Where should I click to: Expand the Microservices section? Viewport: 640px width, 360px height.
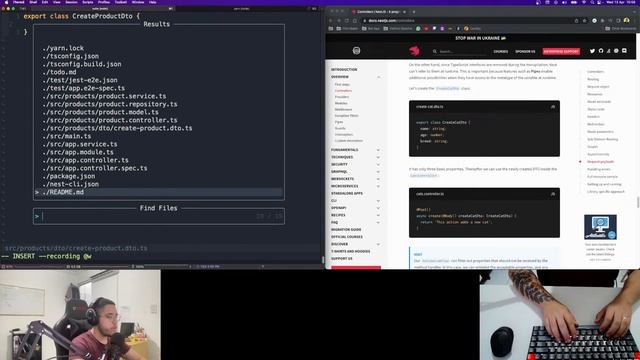[378, 186]
